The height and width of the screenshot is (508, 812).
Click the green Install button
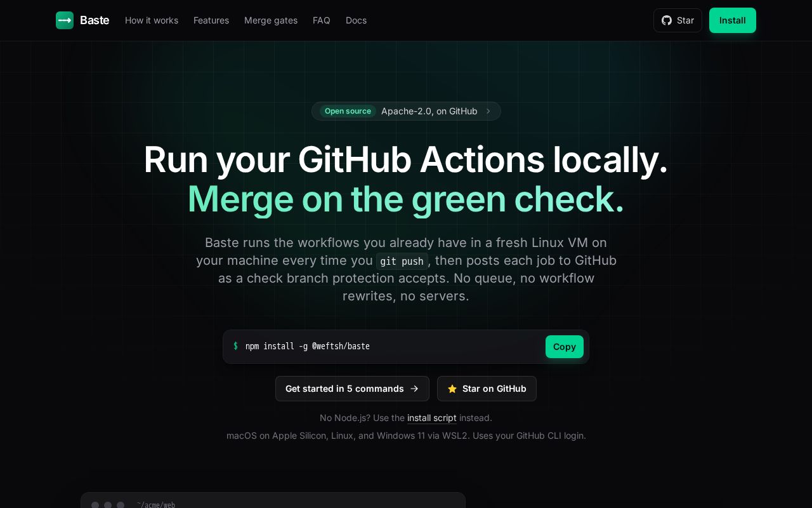pyautogui.click(x=733, y=20)
